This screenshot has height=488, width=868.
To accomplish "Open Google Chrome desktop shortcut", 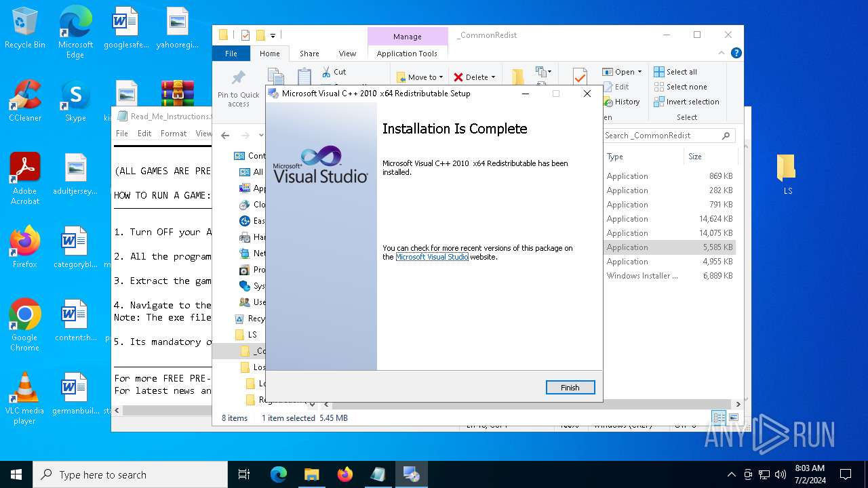I will (x=25, y=325).
